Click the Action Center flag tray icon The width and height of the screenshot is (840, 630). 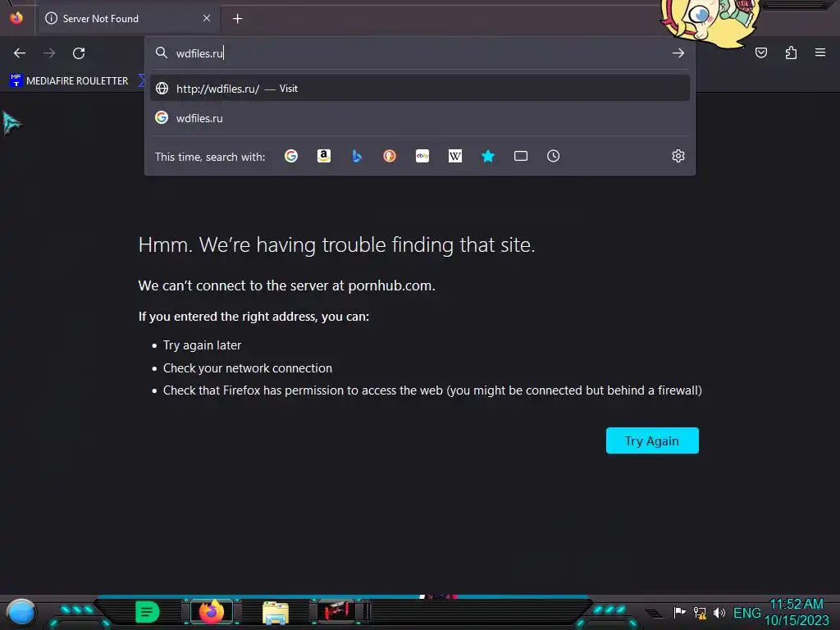[679, 612]
